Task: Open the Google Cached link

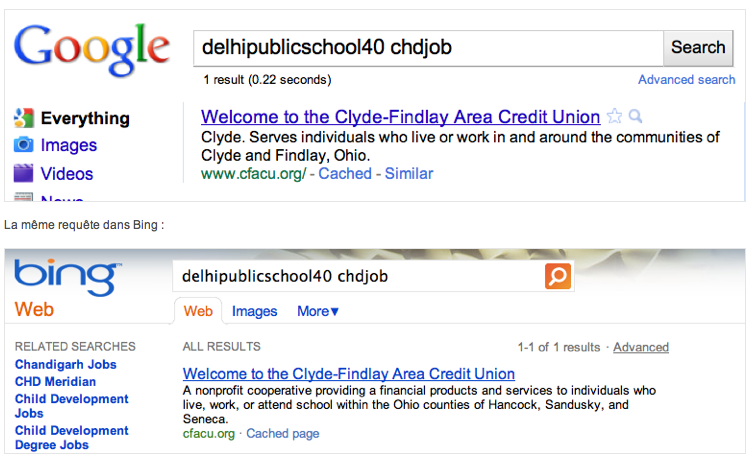Action: 345,173
